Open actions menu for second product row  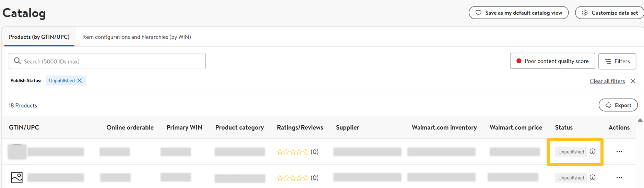pyautogui.click(x=619, y=178)
